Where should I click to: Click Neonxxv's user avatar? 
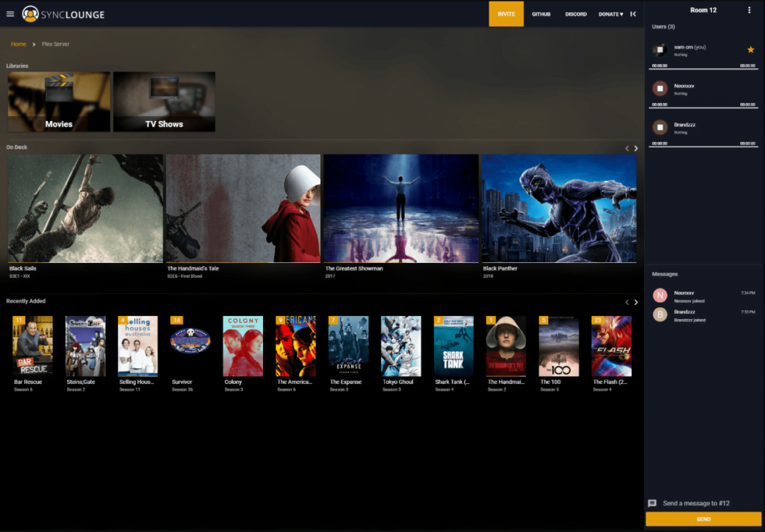660,89
